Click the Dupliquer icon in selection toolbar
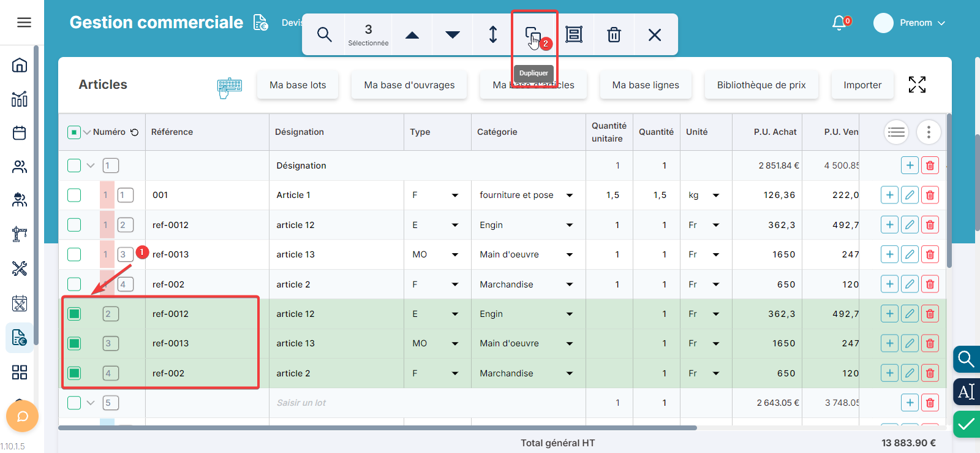 (x=532, y=34)
